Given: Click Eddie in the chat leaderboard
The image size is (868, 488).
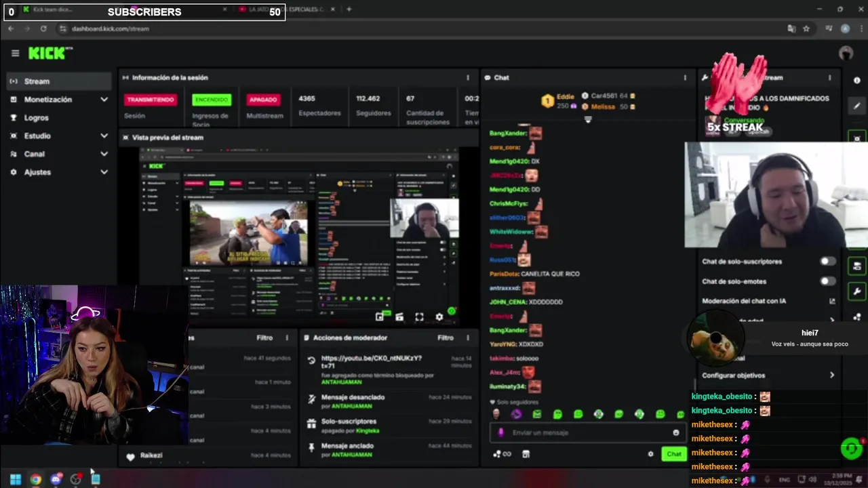Looking at the screenshot, I should (565, 97).
